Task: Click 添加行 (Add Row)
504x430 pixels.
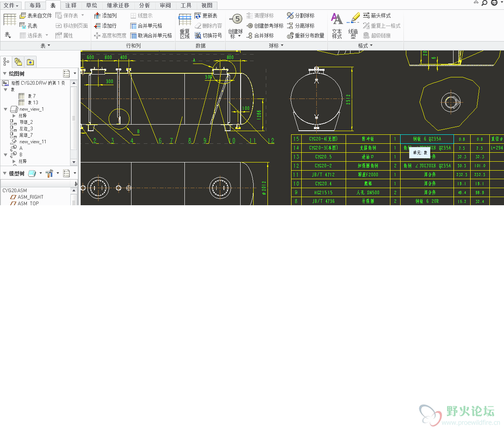Action: (x=105, y=26)
